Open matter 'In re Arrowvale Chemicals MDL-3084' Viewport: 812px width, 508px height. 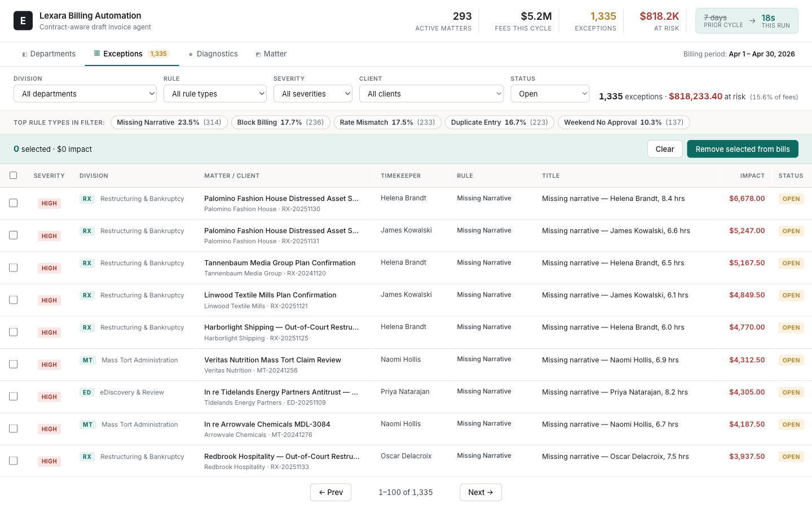click(267, 424)
